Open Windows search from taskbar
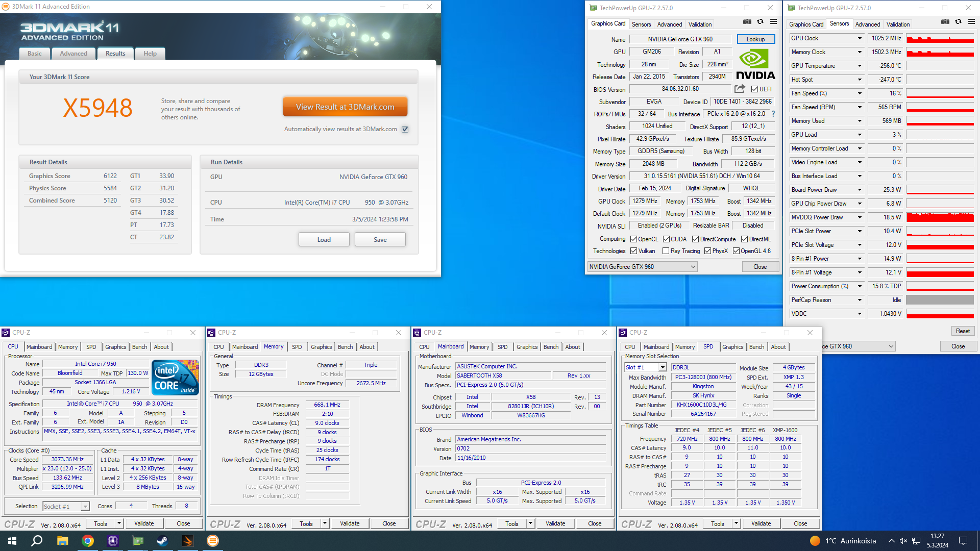The height and width of the screenshot is (551, 980). (37, 541)
